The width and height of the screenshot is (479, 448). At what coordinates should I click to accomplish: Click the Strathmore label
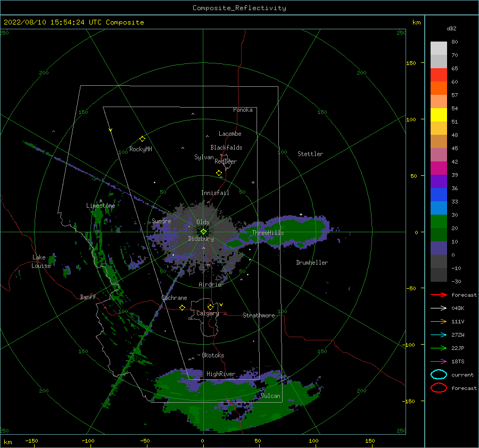(259, 315)
